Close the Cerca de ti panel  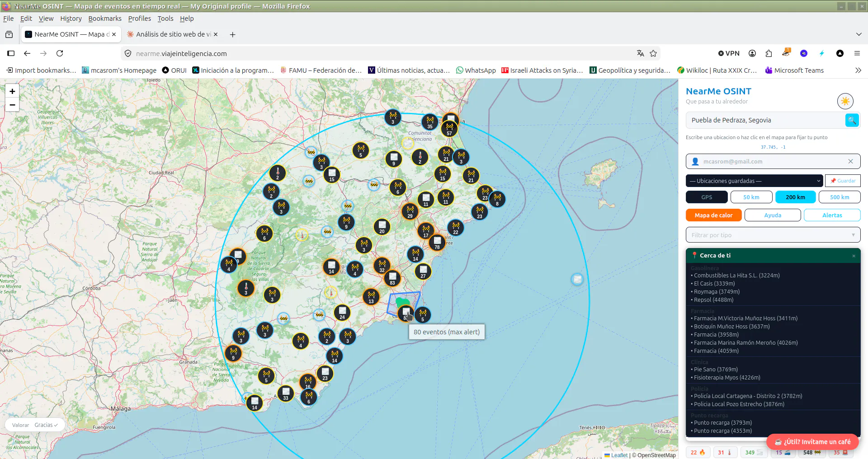coord(854,256)
